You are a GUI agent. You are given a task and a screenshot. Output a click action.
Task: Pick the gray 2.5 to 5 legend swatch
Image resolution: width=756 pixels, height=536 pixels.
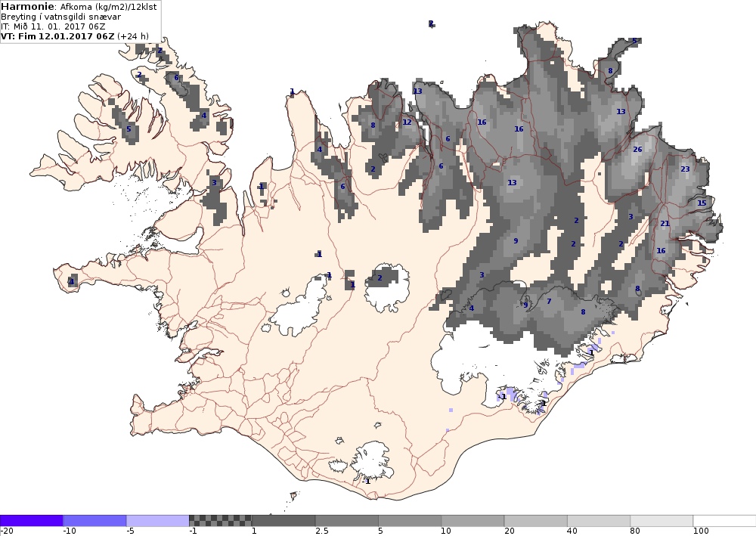click(347, 521)
